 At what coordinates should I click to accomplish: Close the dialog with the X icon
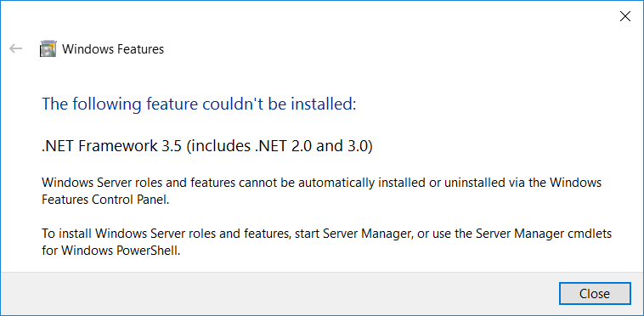pyautogui.click(x=625, y=16)
